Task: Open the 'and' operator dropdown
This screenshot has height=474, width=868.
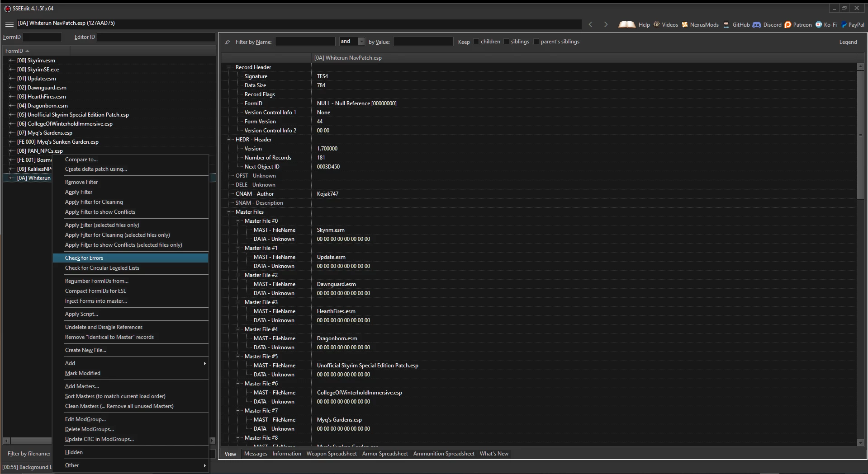Action: click(361, 42)
